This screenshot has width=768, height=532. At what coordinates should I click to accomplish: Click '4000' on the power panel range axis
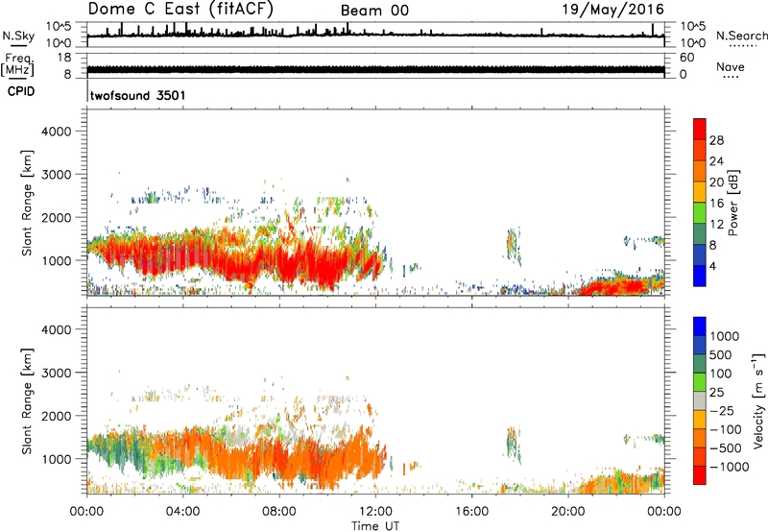[x=56, y=132]
